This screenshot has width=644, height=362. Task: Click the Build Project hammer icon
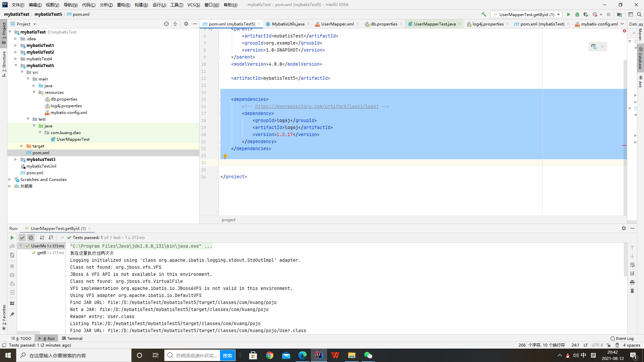[x=484, y=14]
